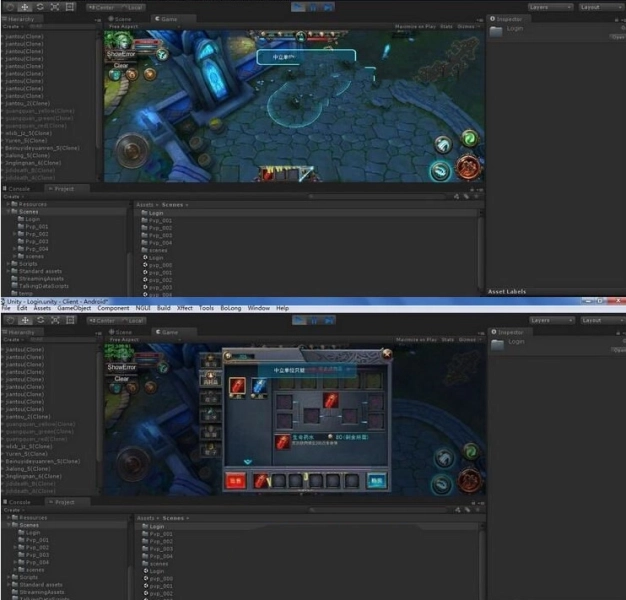Select the Move tool in upper Unity toolbar

tap(25, 7)
